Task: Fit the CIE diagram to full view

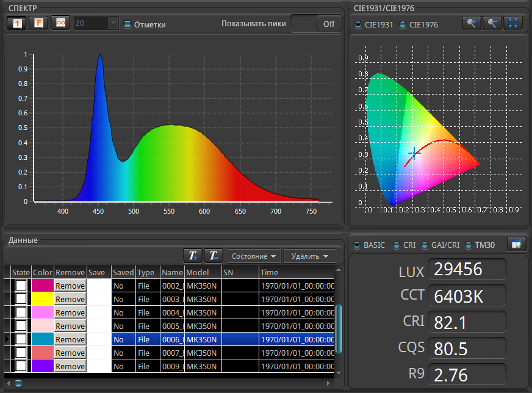Action: [513, 23]
